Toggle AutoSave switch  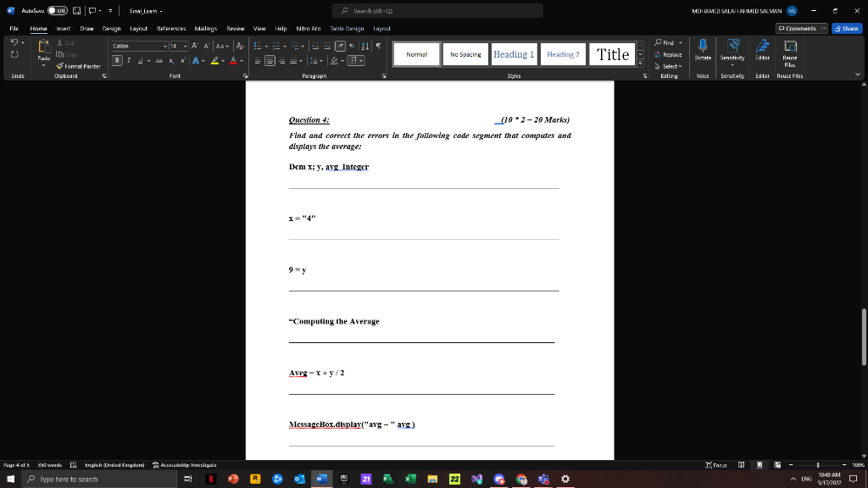[57, 10]
